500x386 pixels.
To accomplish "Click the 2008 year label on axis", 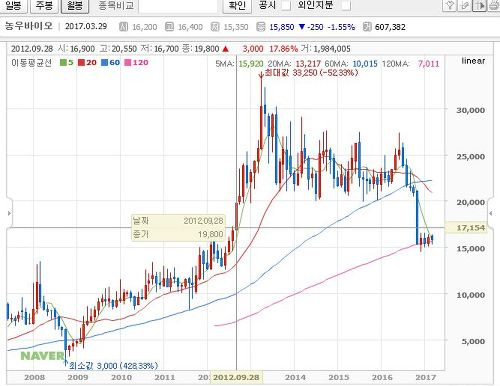I will click(34, 377).
